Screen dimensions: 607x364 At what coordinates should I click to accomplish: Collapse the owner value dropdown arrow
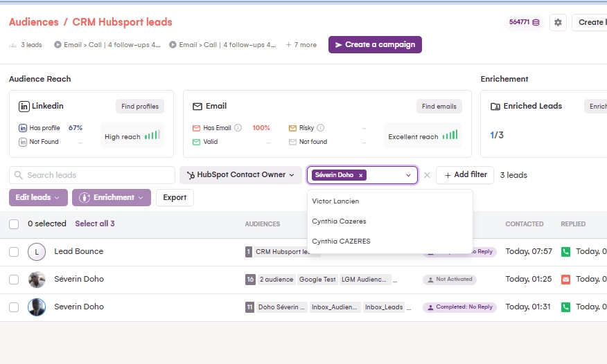click(x=408, y=176)
